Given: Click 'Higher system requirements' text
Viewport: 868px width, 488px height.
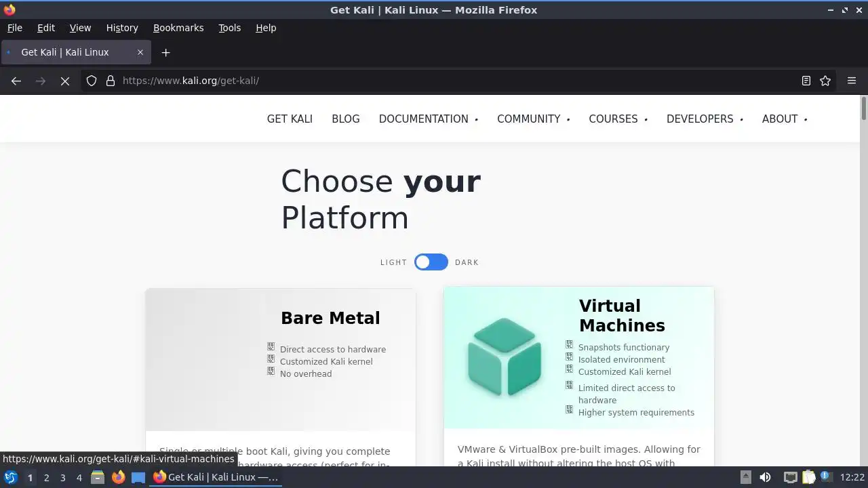Looking at the screenshot, I should click(636, 413).
